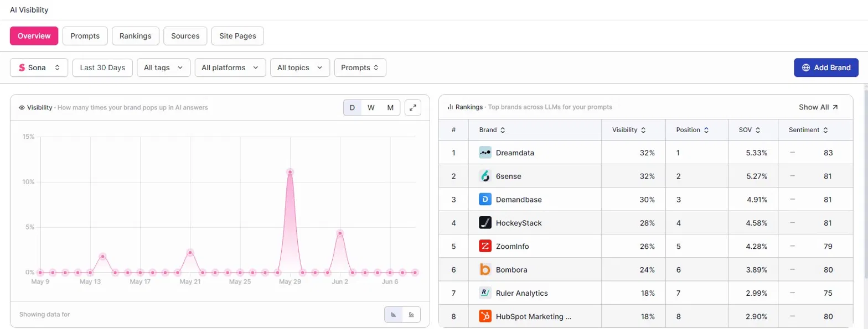Click the globe icon on Add Brand
868x329 pixels.
click(x=805, y=67)
